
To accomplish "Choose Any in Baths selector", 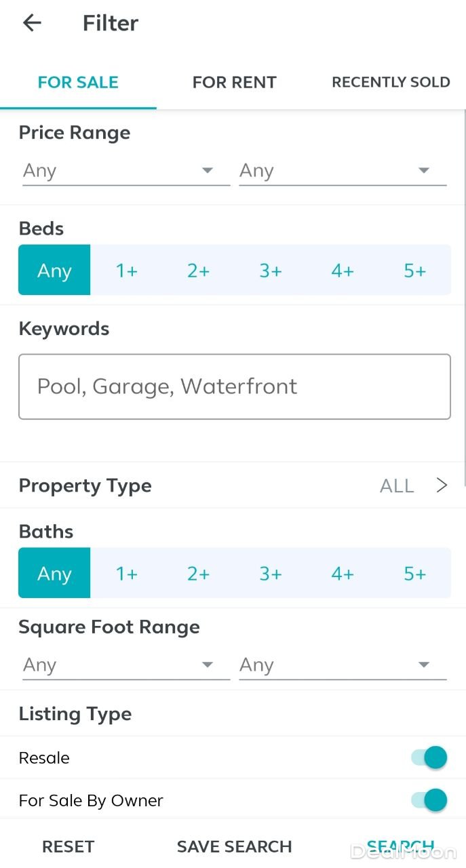I will tap(54, 574).
